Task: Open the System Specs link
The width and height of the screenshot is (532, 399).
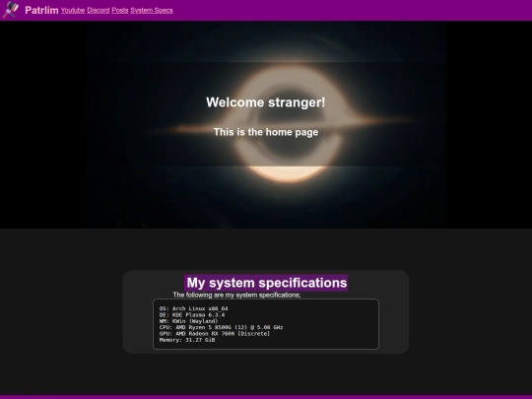Action: pyautogui.click(x=152, y=10)
